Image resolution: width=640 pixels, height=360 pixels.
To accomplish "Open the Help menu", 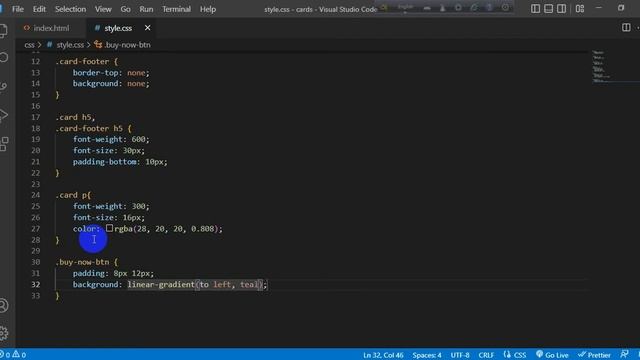I will click(x=208, y=9).
